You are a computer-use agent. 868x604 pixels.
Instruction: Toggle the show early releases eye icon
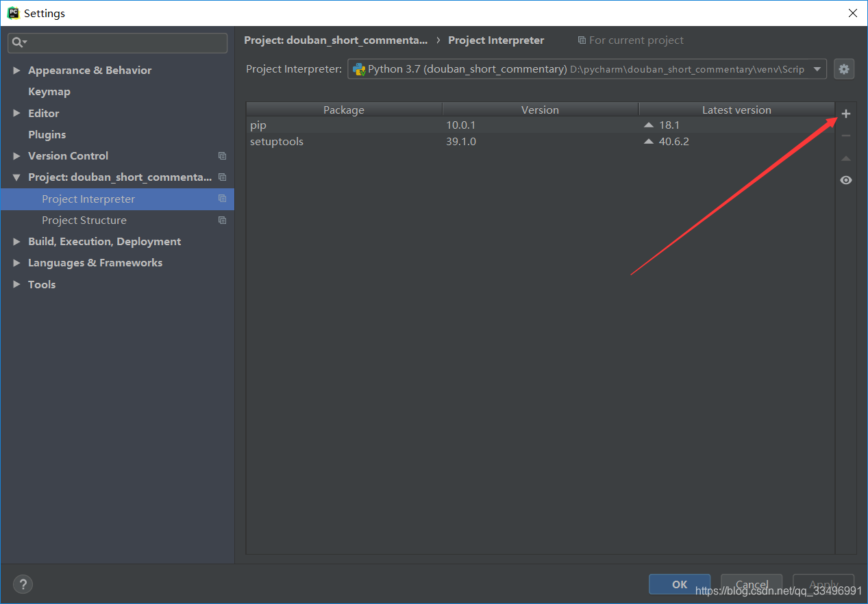[846, 180]
